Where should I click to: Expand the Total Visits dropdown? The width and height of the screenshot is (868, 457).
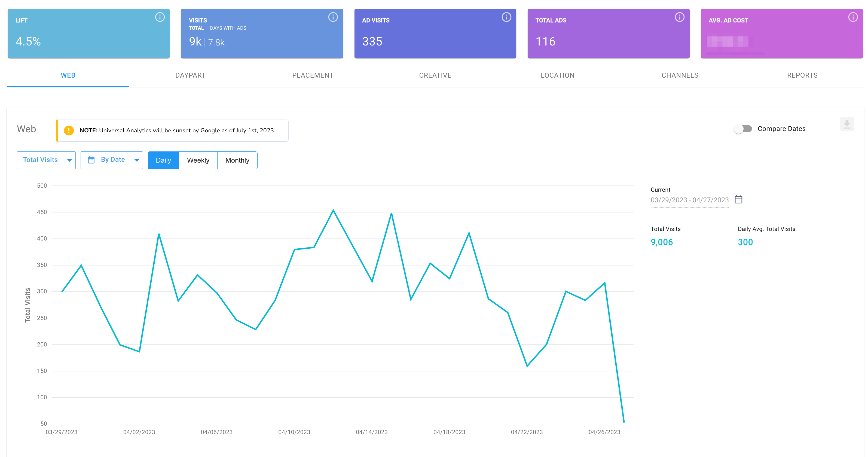(x=46, y=160)
